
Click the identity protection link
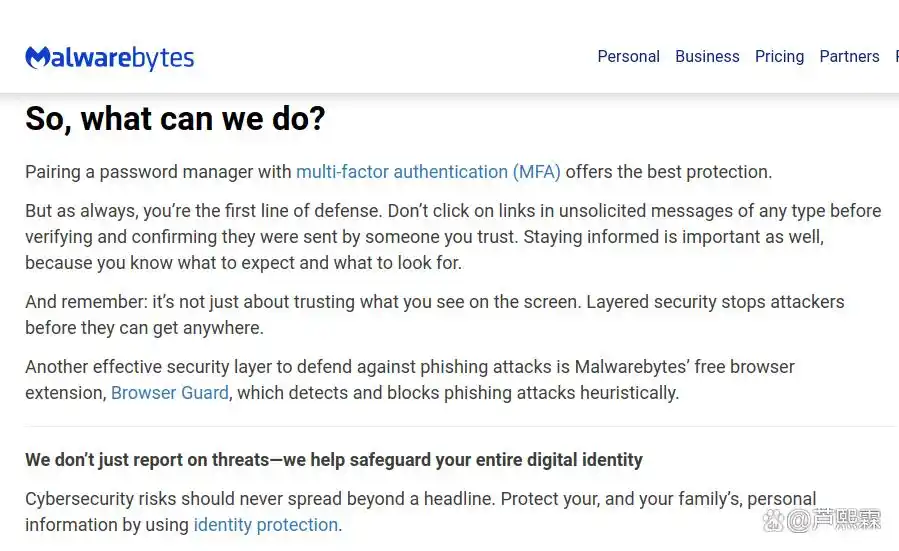point(266,525)
